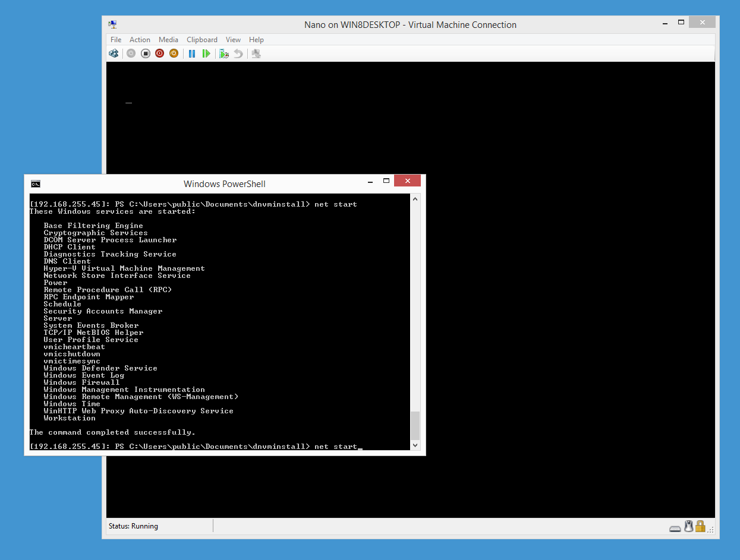
Task: Click the 'Workstation' service line
Action: tap(70, 418)
